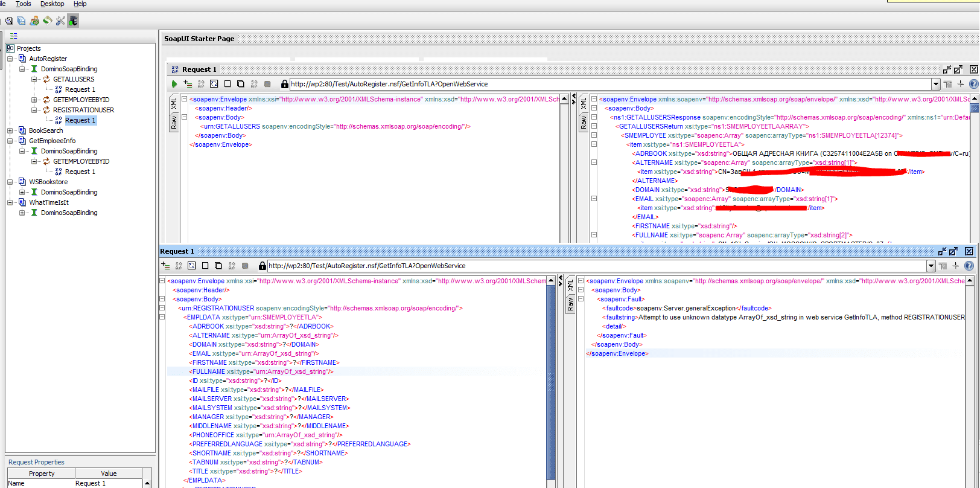Open the Tools menu
The image size is (980, 488).
23,4
